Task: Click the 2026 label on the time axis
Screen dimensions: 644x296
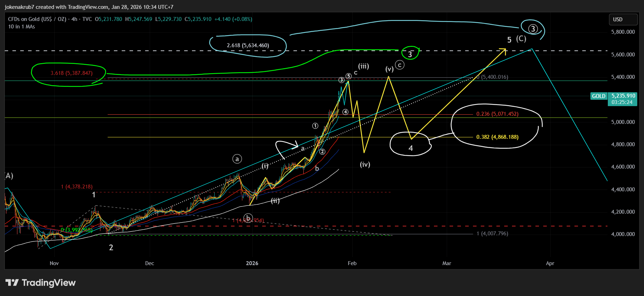Action: coord(252,263)
